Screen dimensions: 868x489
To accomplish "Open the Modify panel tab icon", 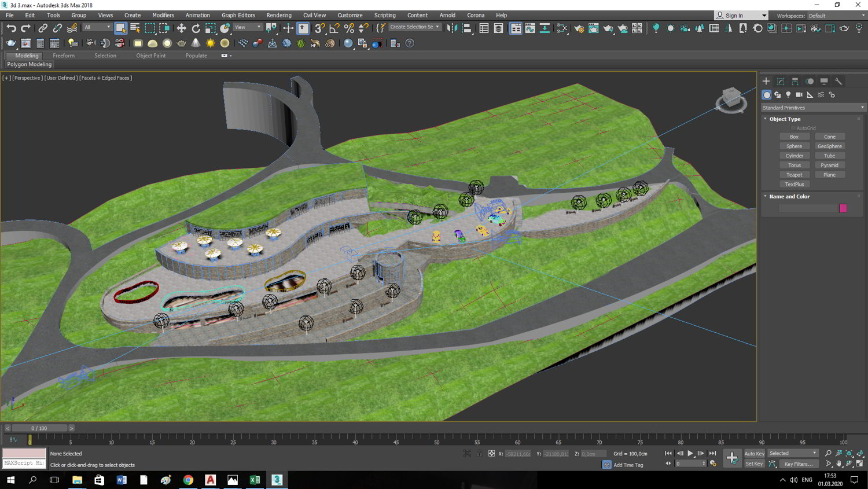I will click(781, 82).
